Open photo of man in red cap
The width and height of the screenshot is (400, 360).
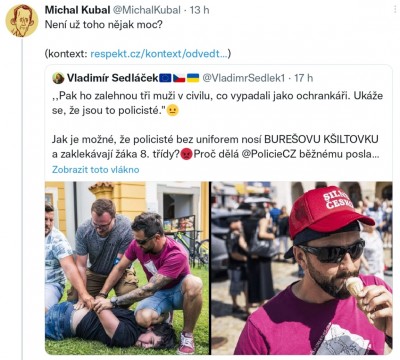click(302, 268)
